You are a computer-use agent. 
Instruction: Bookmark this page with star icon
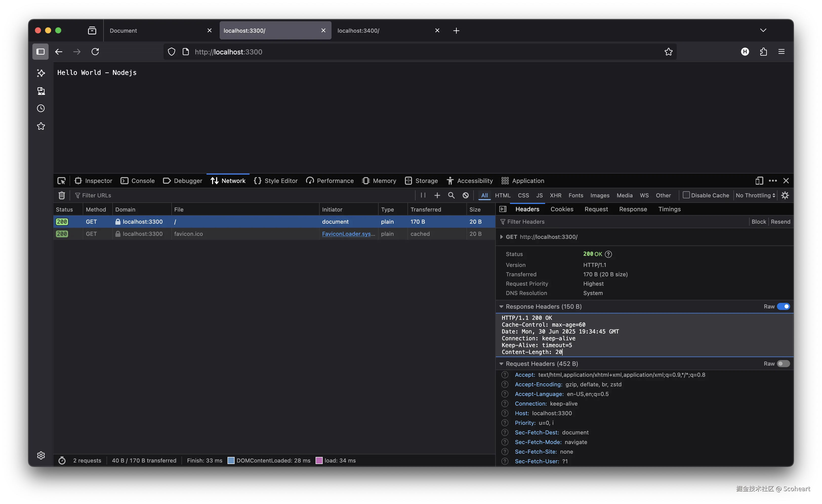pyautogui.click(x=668, y=52)
